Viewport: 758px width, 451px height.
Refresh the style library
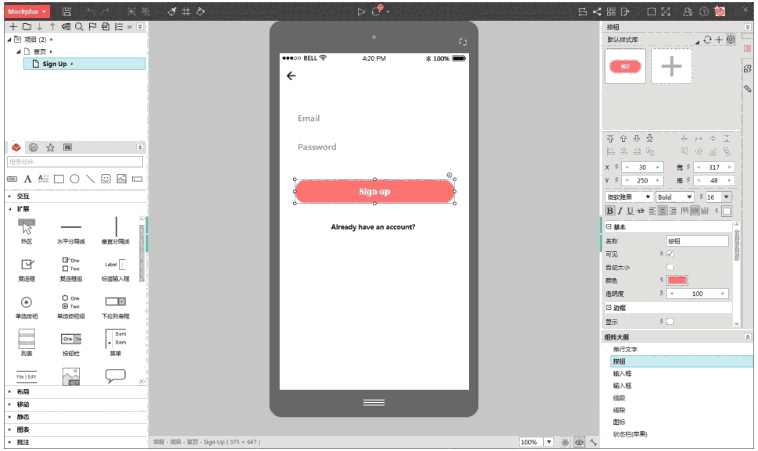point(708,40)
